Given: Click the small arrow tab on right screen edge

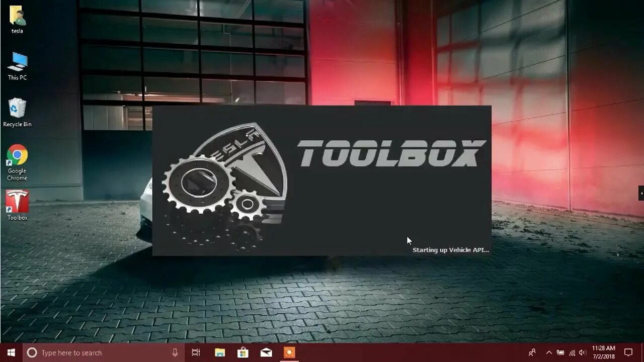Looking at the screenshot, I should coord(641,193).
